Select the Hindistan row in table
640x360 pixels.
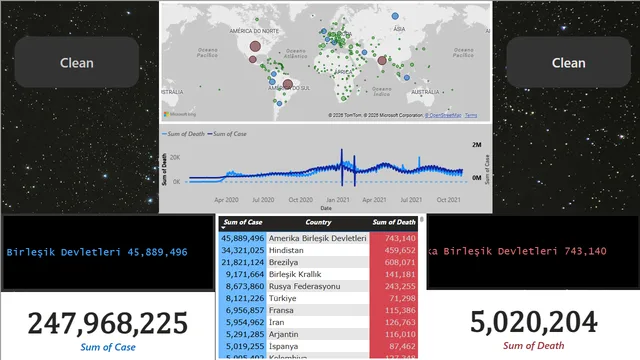tap(318, 250)
